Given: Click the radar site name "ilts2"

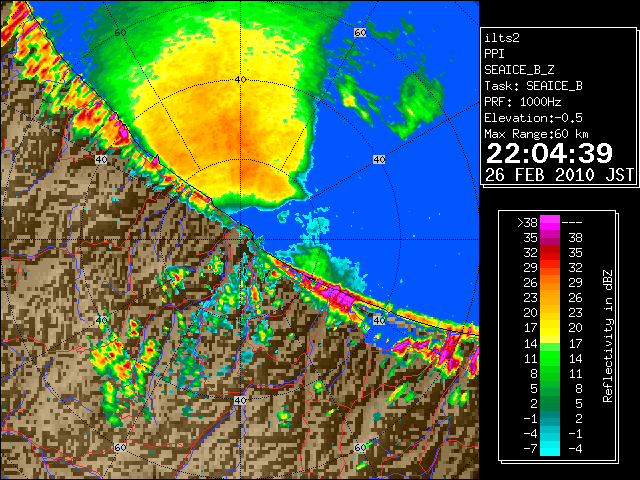Looking at the screenshot, I should click(x=502, y=38).
